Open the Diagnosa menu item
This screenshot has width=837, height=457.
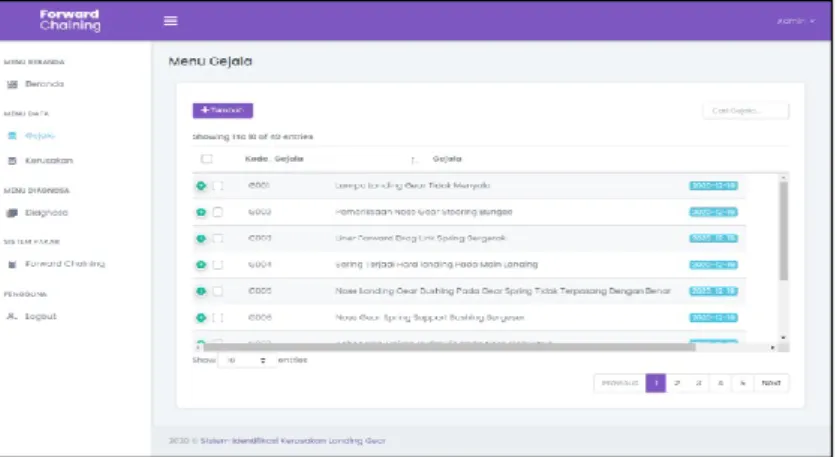click(46, 212)
